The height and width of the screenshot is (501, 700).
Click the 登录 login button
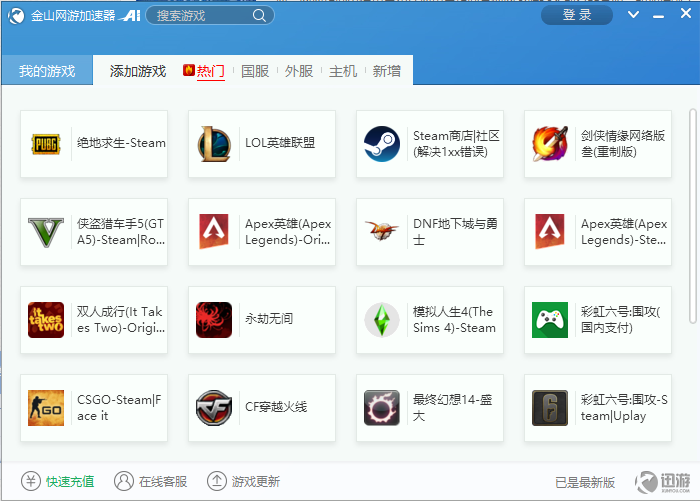point(577,15)
